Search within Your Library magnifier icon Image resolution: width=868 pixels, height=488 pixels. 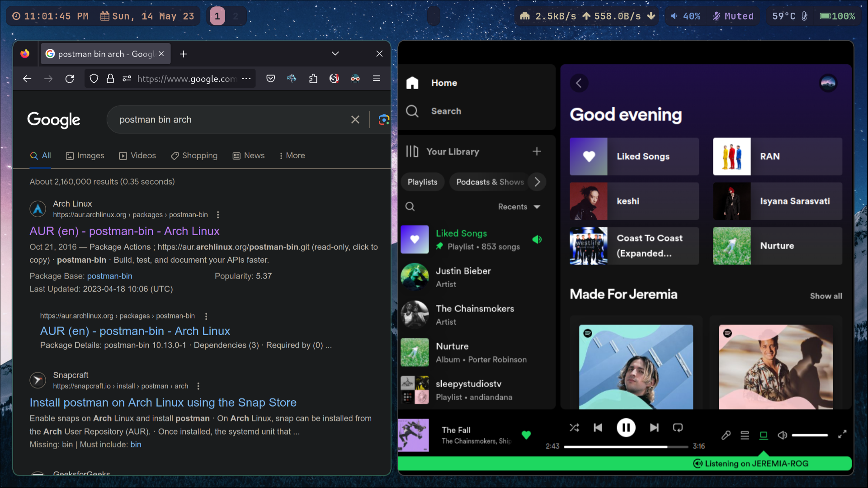point(410,207)
